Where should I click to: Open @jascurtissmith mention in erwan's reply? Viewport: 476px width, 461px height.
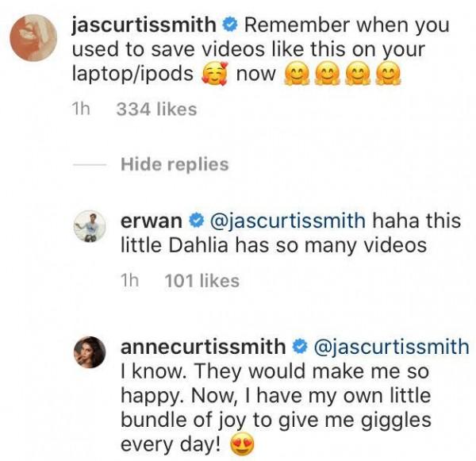click(288, 221)
